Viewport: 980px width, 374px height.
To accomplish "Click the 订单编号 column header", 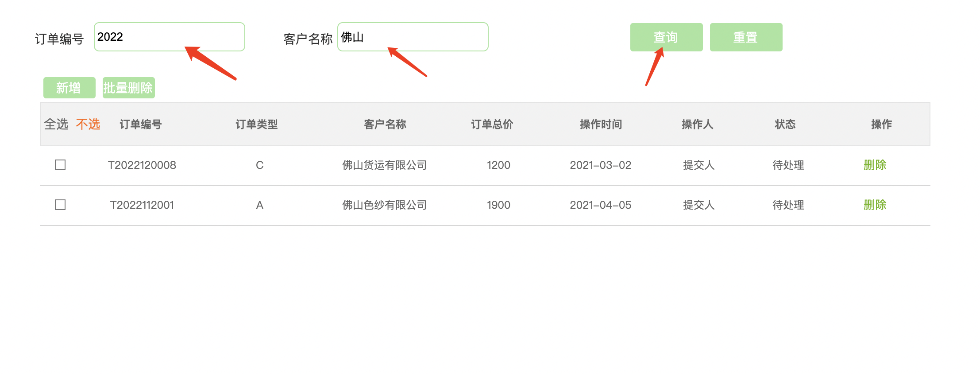I will pyautogui.click(x=141, y=125).
